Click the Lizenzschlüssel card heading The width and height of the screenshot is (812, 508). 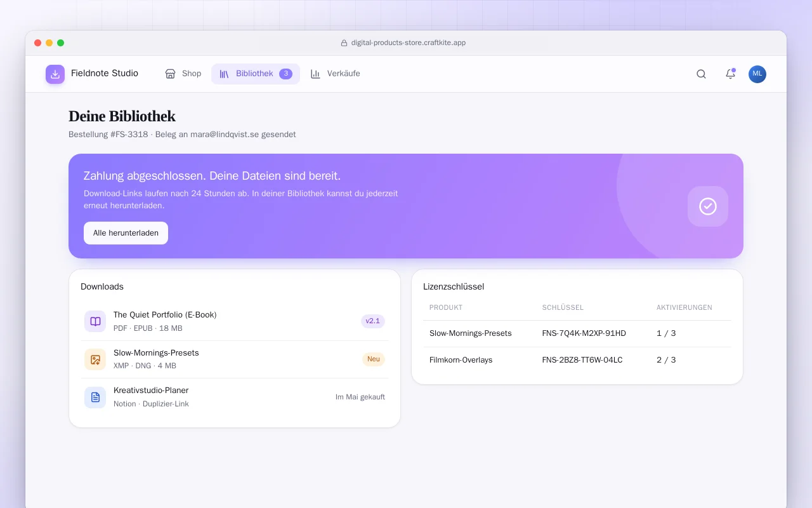(x=454, y=286)
